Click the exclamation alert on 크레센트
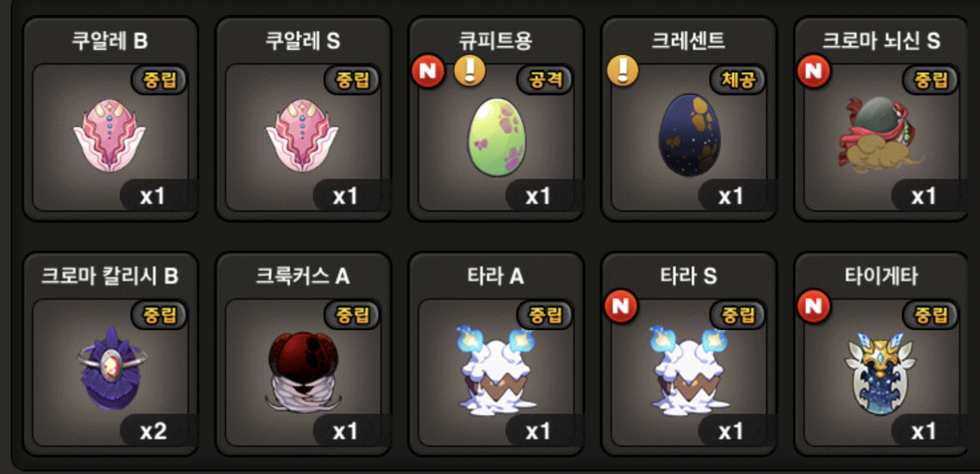The image size is (980, 474). [x=623, y=70]
